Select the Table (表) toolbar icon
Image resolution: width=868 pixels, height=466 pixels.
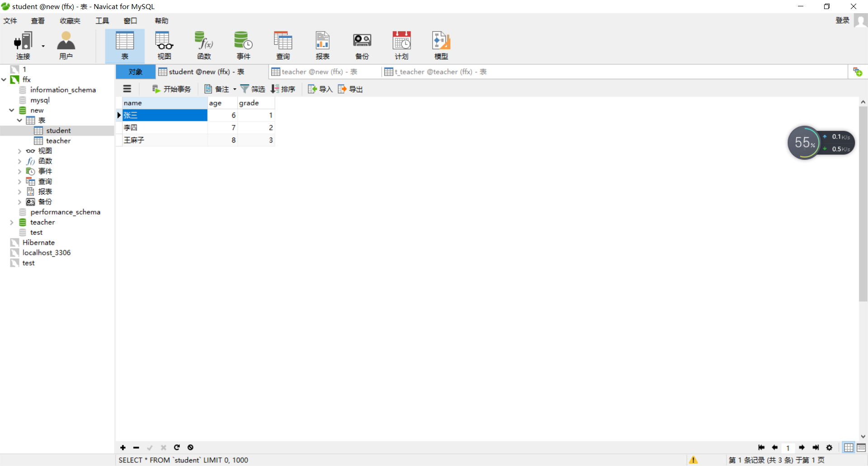(x=125, y=45)
